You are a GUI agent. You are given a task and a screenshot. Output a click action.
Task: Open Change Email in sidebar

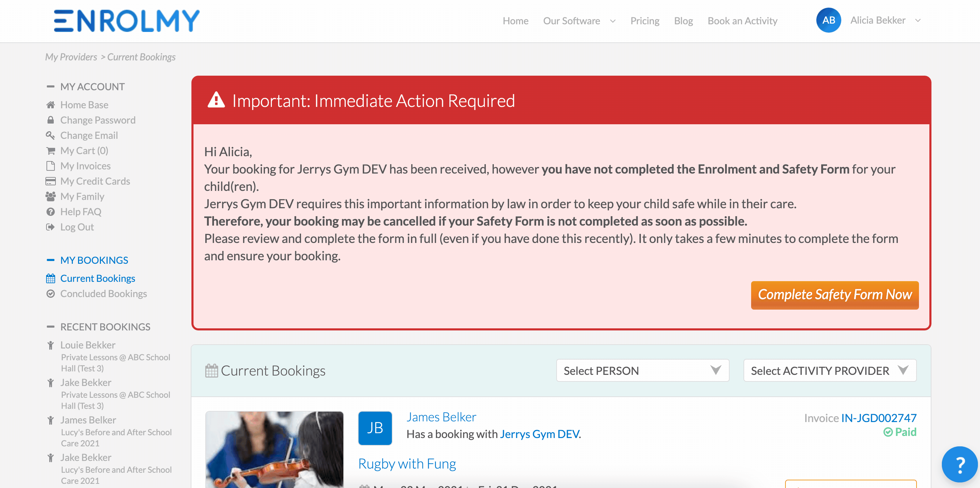point(89,135)
